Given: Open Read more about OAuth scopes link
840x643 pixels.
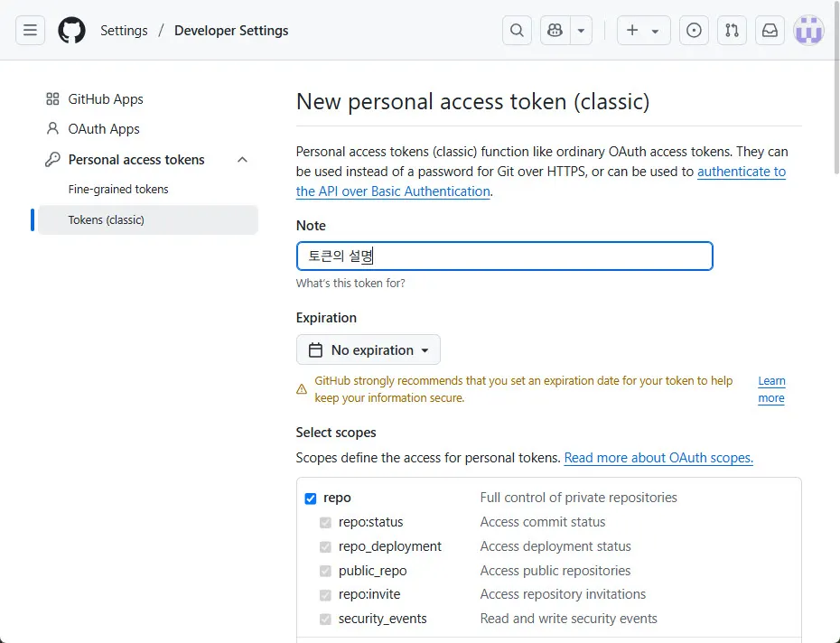Looking at the screenshot, I should pyautogui.click(x=658, y=458).
